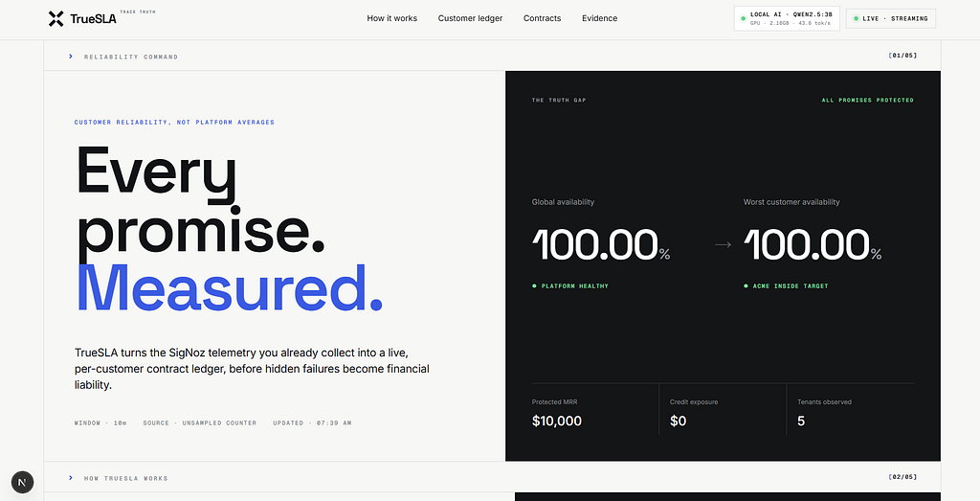Click the Trace Truth tagline by logo

tap(138, 11)
